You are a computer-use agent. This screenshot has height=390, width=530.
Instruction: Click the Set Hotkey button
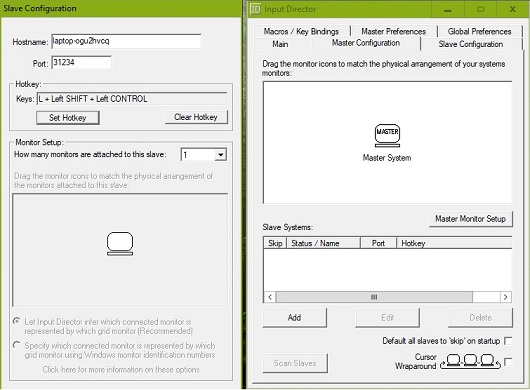(68, 118)
